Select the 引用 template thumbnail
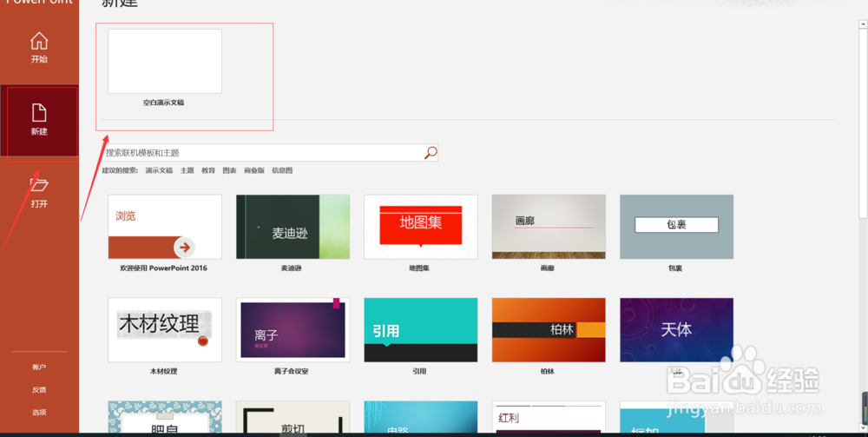This screenshot has height=437, width=868. 421,329
